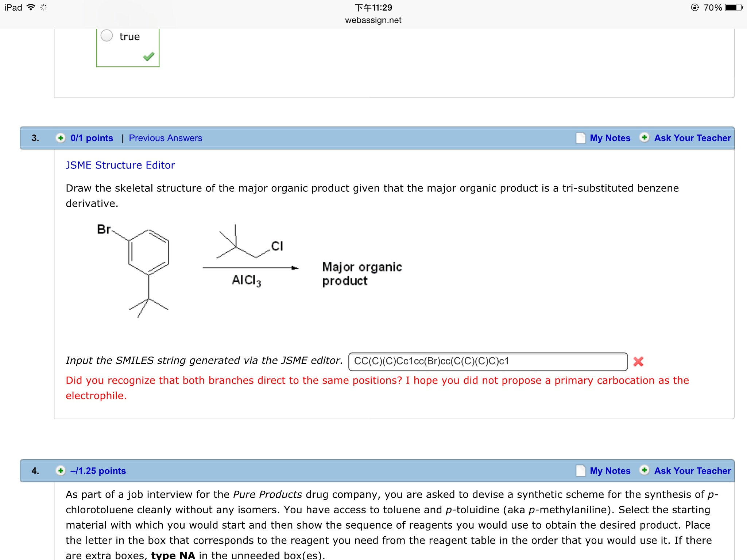The width and height of the screenshot is (747, 560).
Task: Toggle the My Notes note page icon
Action: (581, 139)
